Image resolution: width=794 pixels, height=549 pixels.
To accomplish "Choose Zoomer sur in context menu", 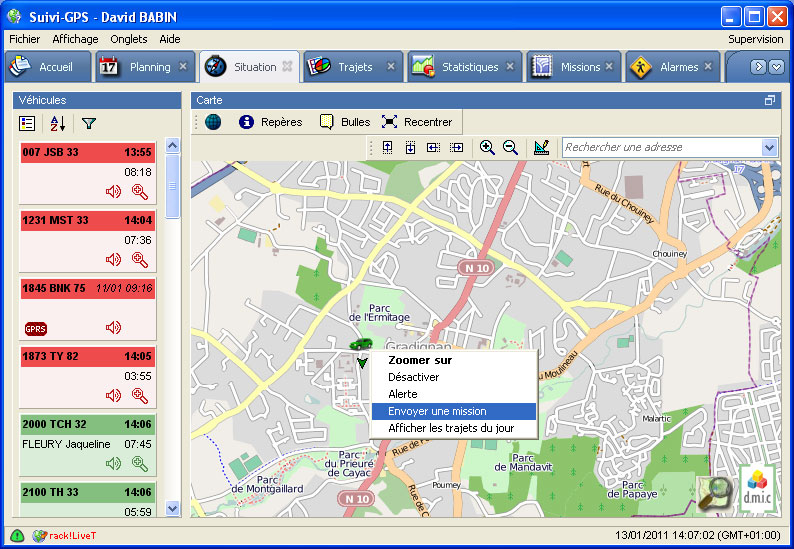I will tap(454, 360).
